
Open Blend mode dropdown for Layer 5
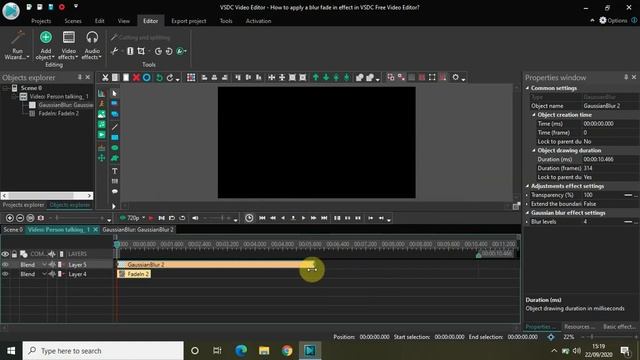[x=44, y=264]
